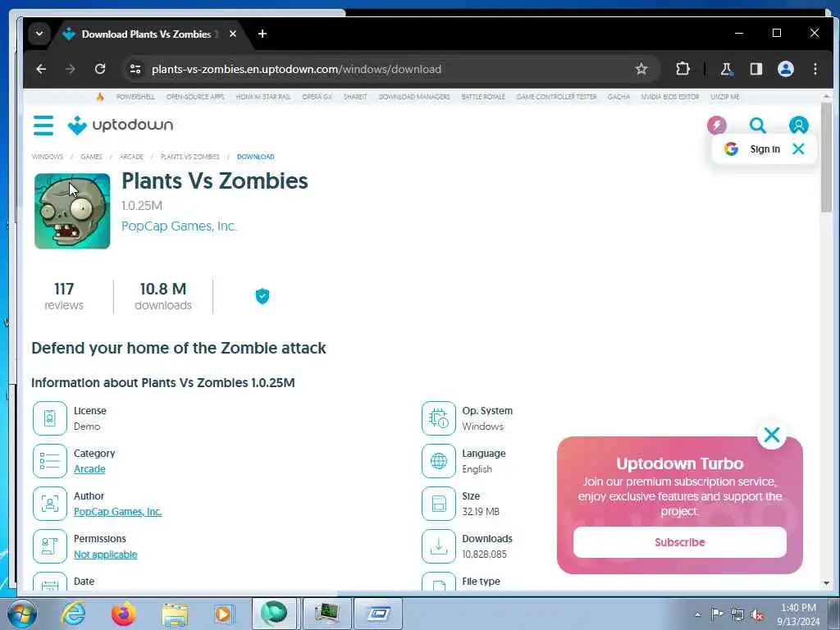Click the Plants Vs Zombies app thumbnail
The width and height of the screenshot is (840, 630).
tap(72, 211)
